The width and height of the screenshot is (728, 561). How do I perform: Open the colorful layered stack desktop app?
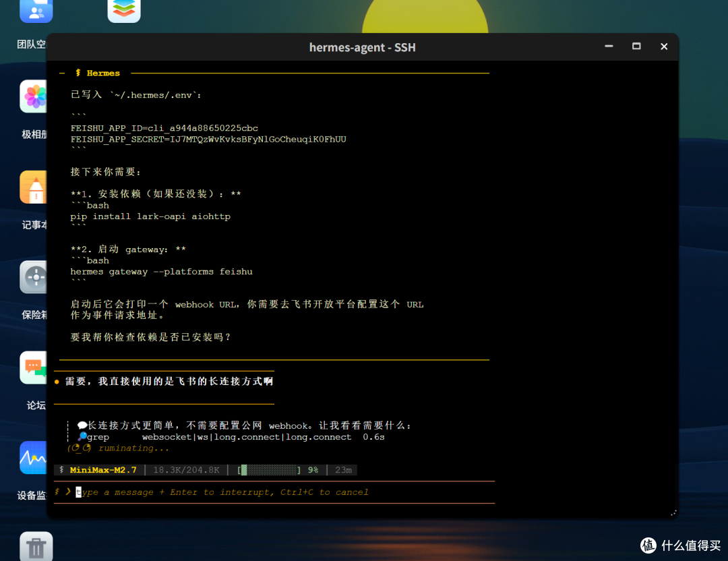pyautogui.click(x=124, y=10)
